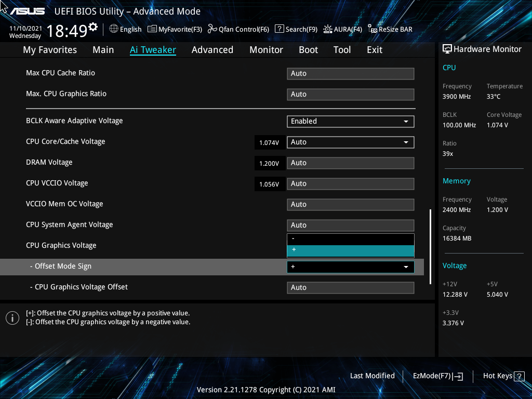The image size is (532, 399).
Task: Select the Offset Mode Sign row label
Action: [60, 267]
